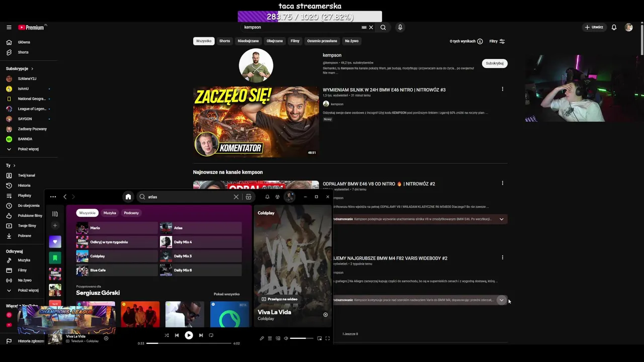The image size is (644, 362).
Task: Click the Subskrybuj button for kempson
Action: (x=495, y=63)
